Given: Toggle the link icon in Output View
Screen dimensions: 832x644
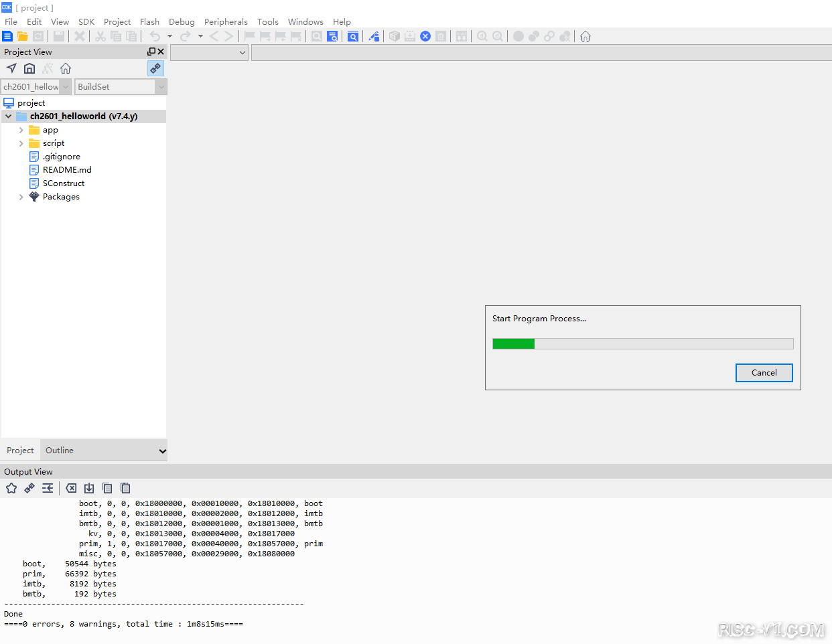Looking at the screenshot, I should [29, 488].
